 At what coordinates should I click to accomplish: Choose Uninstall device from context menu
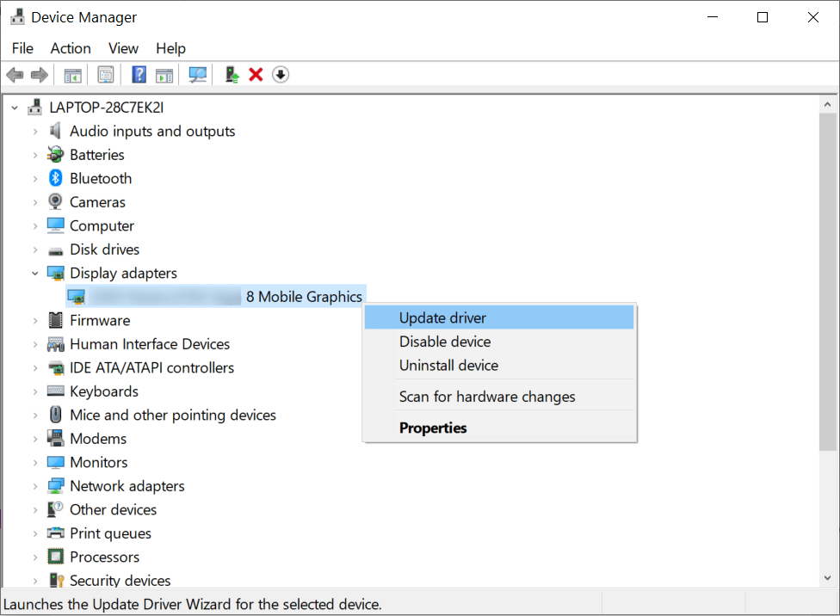[499, 365]
